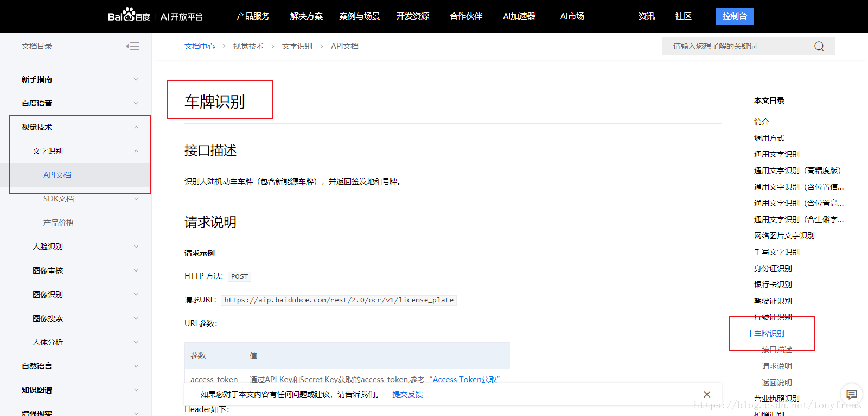Viewport: 868px width, 416px height.
Task: Open the AI加速器 menu item
Action: pos(519,16)
